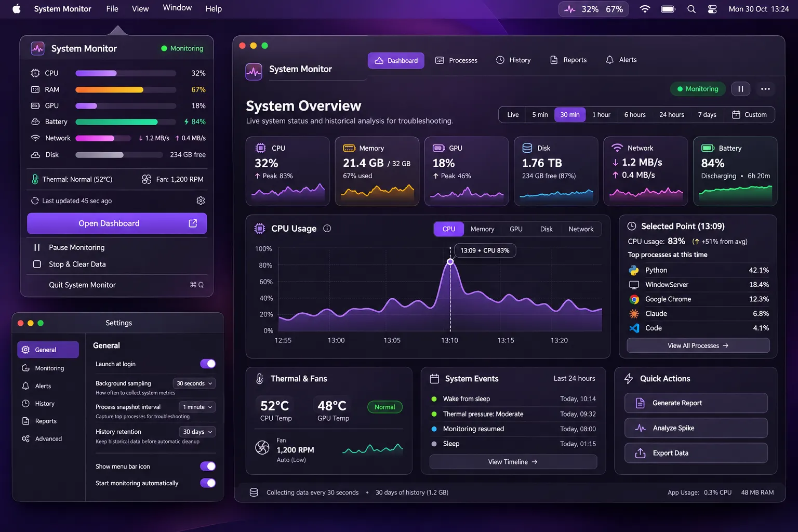Click the fan icon in Thermal & Fans
This screenshot has width=798, height=532.
[x=262, y=447]
